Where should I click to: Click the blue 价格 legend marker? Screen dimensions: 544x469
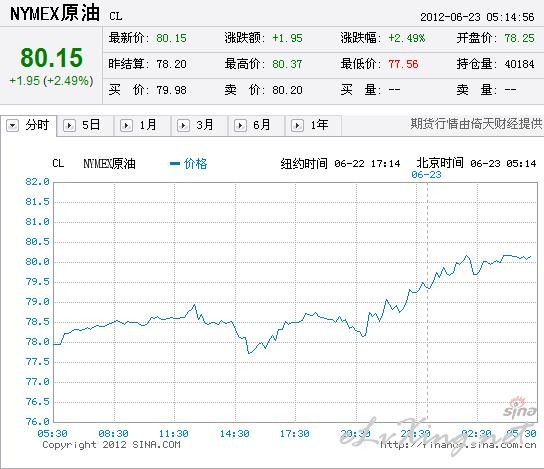175,163
